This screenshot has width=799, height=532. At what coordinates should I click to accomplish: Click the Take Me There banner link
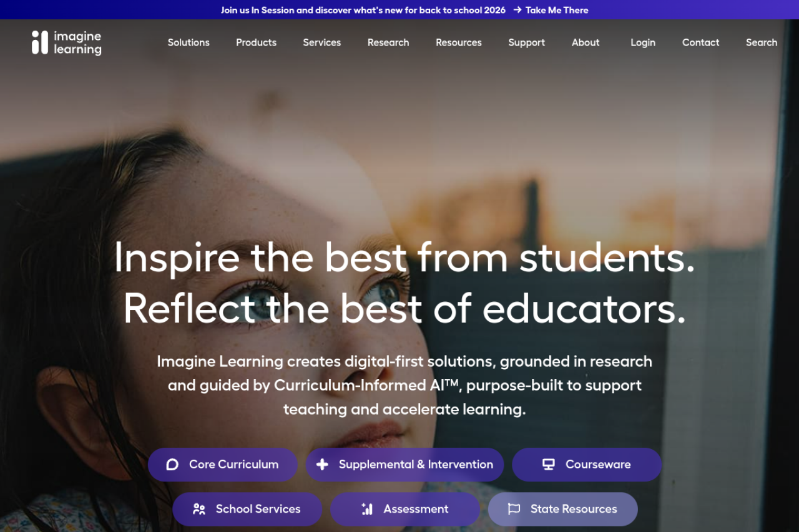[x=557, y=10]
